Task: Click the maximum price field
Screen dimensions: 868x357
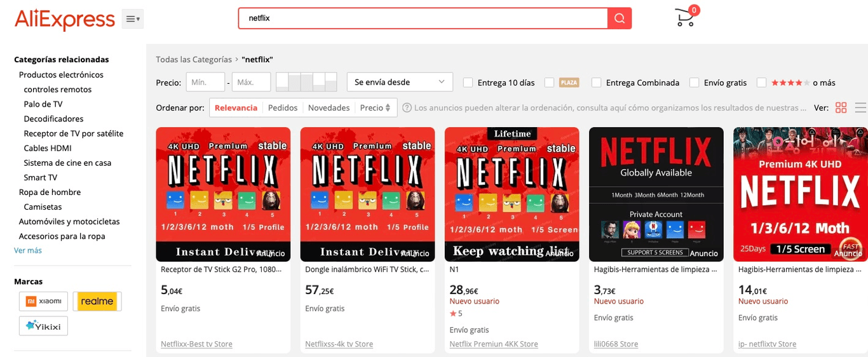Action: coord(252,82)
